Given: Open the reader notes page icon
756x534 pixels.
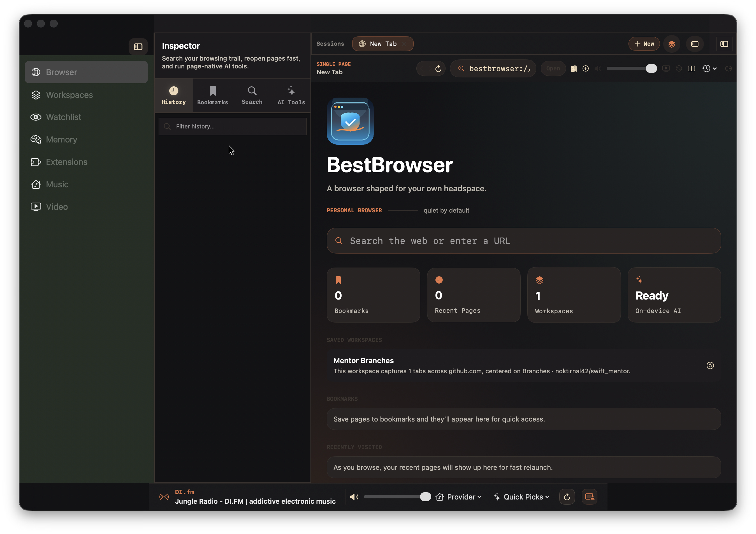Looking at the screenshot, I should point(574,68).
